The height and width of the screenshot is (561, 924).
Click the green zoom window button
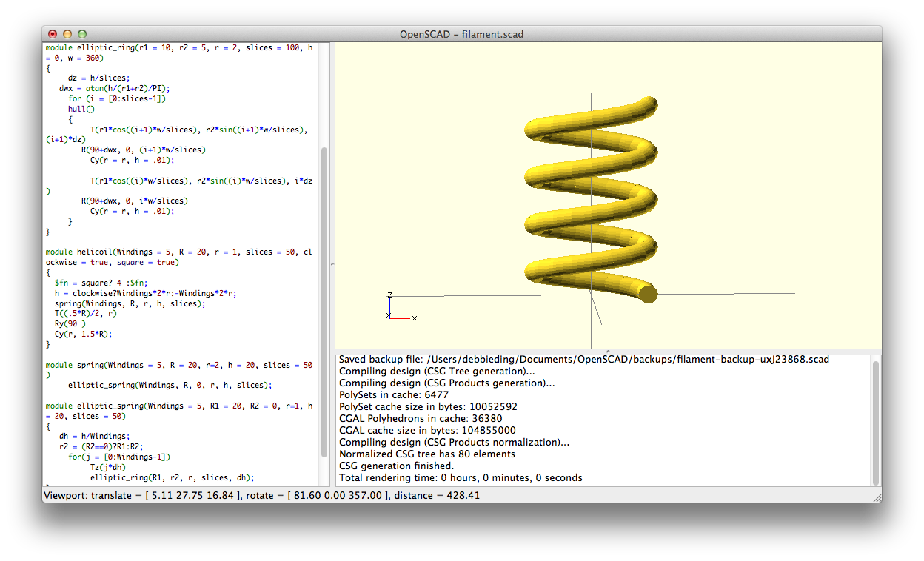[82, 34]
